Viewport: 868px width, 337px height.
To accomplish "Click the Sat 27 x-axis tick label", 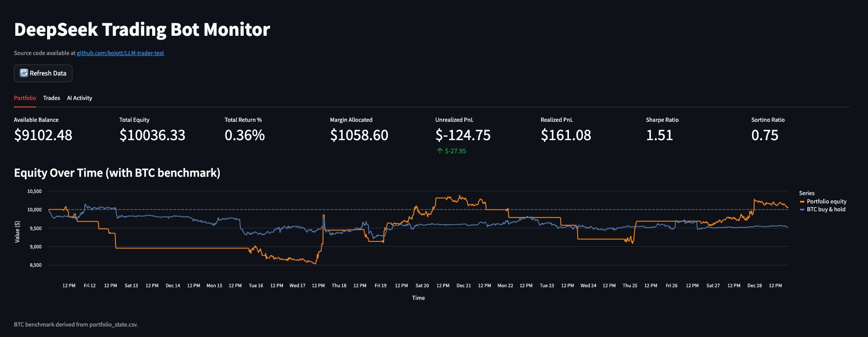I will tap(713, 285).
